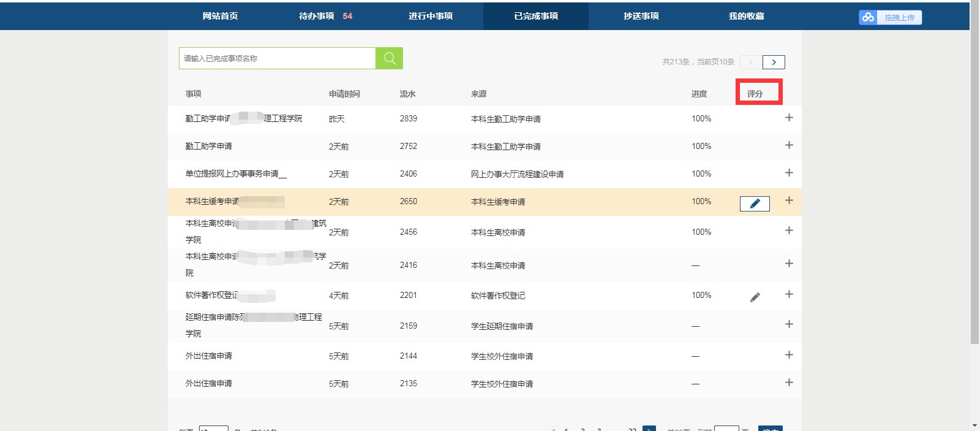This screenshot has height=431, width=980.
Task: Click the disabled previous page arrow at top
Action: (751, 62)
